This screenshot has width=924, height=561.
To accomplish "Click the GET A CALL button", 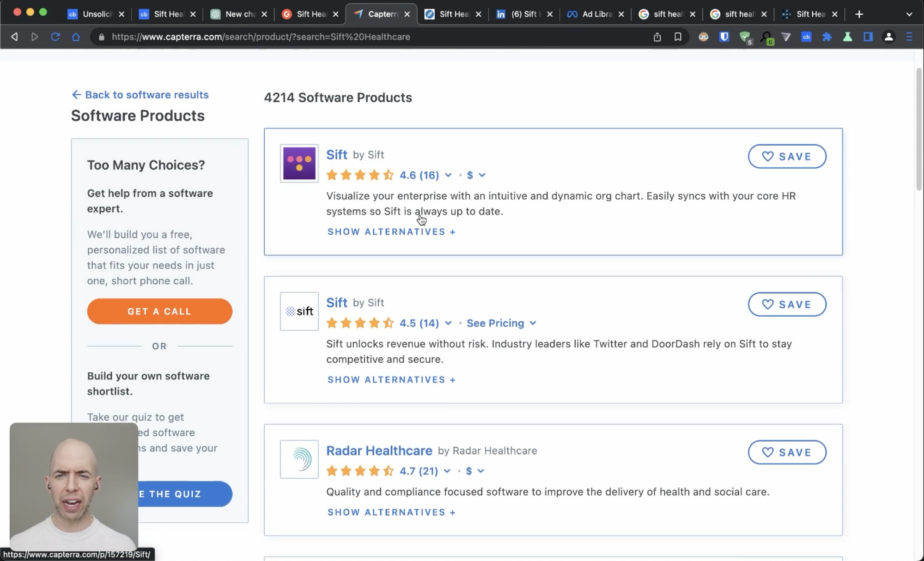I will coord(159,311).
